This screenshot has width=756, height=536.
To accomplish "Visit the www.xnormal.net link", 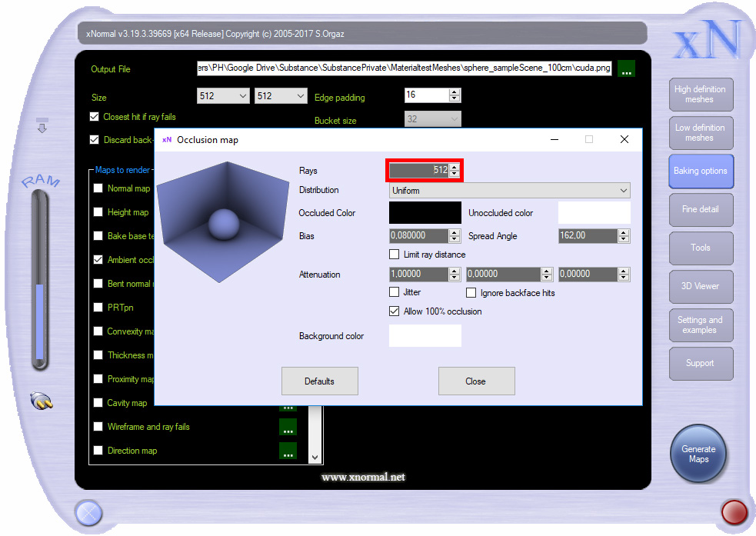I will [x=363, y=478].
